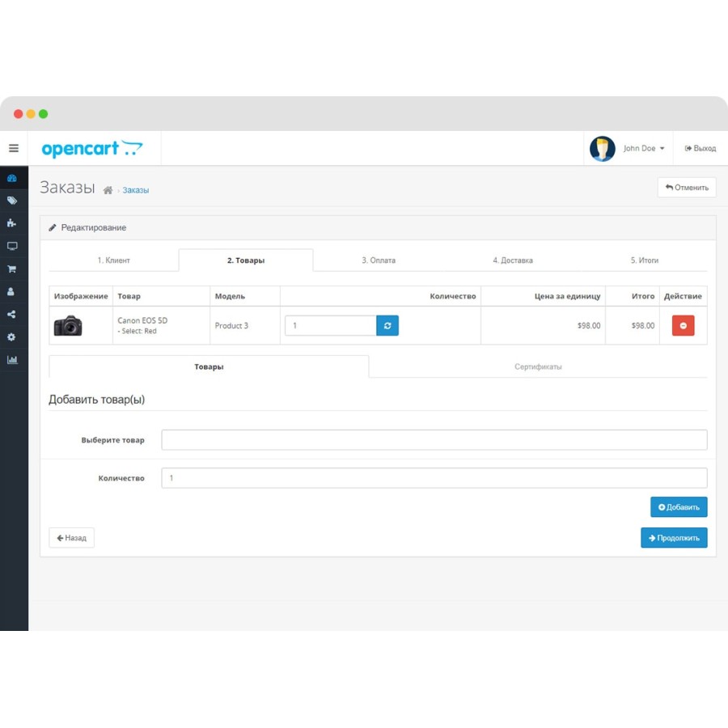728x728 pixels.
Task: Click the Продолжить button
Action: click(x=674, y=538)
